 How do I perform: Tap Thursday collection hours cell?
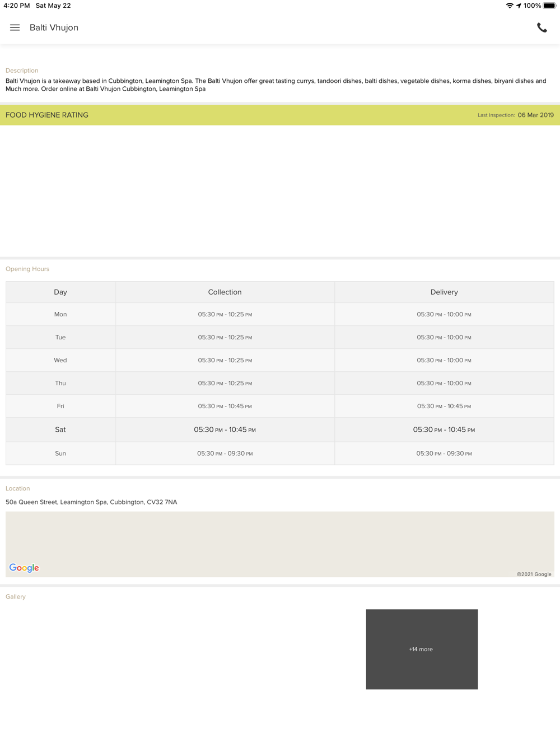(225, 384)
